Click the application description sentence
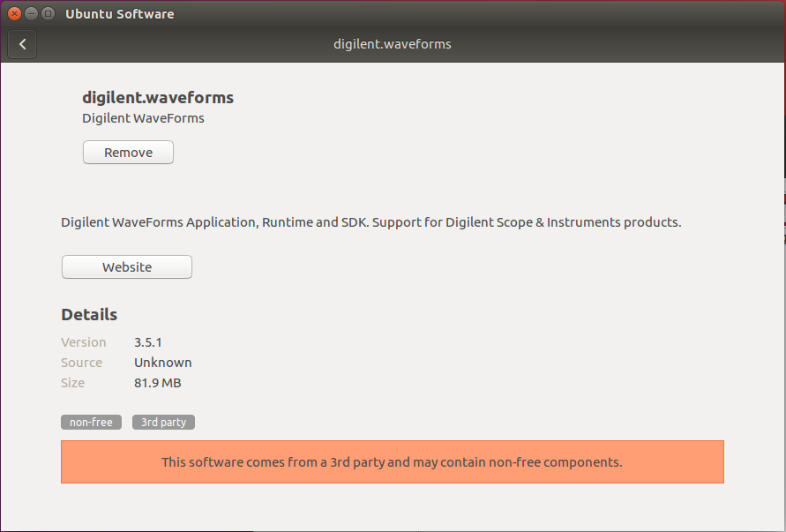The width and height of the screenshot is (786, 532). [371, 222]
